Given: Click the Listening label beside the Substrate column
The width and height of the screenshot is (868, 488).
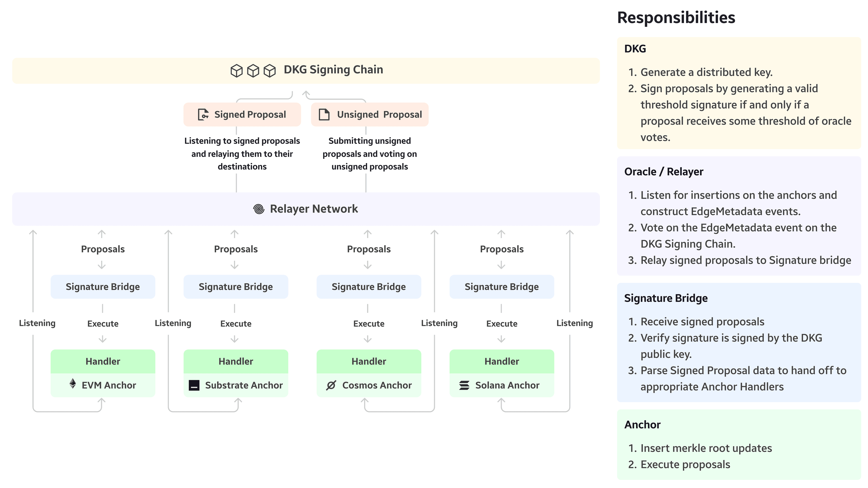Looking at the screenshot, I should pyautogui.click(x=173, y=323).
